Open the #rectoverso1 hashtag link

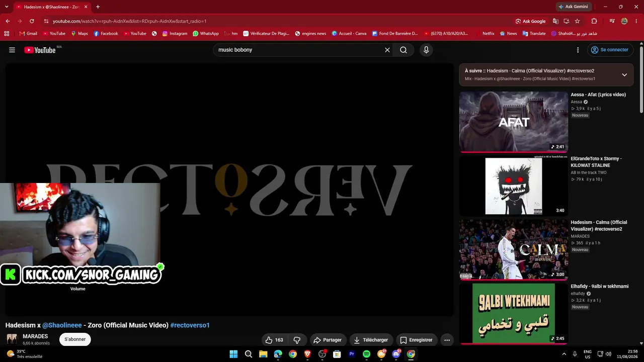[x=190, y=325]
